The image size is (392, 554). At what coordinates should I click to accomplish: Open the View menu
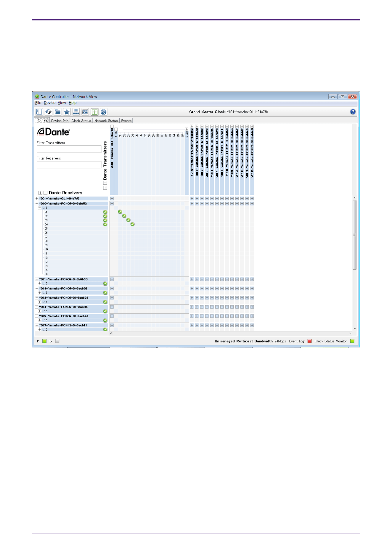(62, 103)
